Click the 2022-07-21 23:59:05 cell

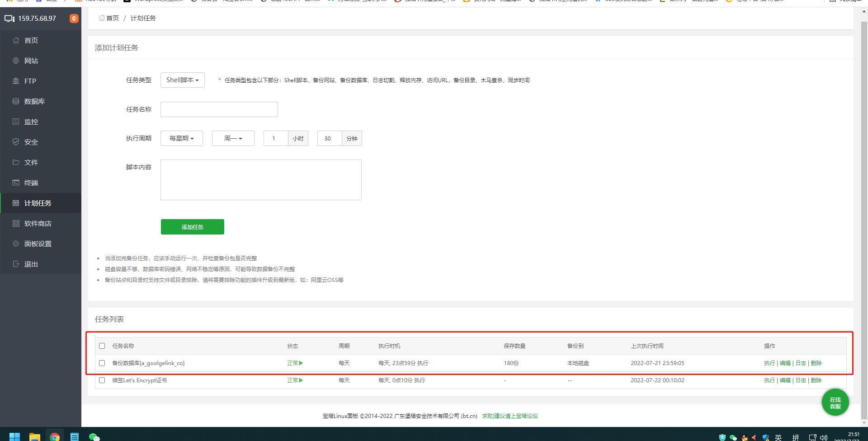pos(657,363)
